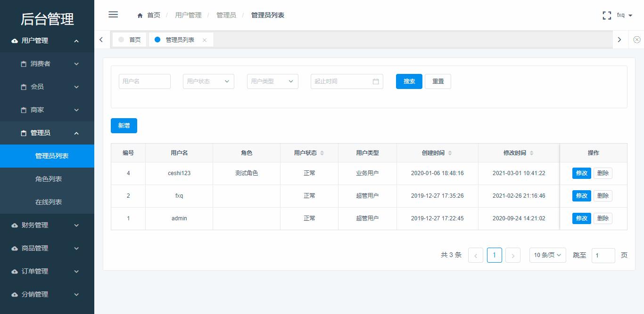Open the 10条/页 page-size selector

tap(547, 255)
